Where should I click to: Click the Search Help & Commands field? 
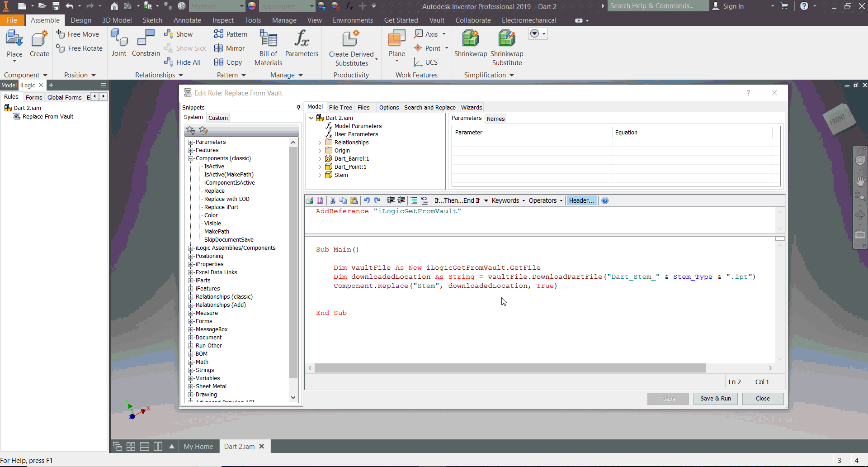coord(658,6)
